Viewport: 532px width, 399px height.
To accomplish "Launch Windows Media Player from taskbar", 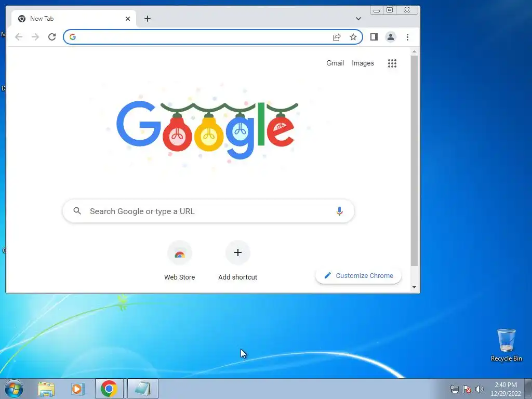I will tap(77, 389).
